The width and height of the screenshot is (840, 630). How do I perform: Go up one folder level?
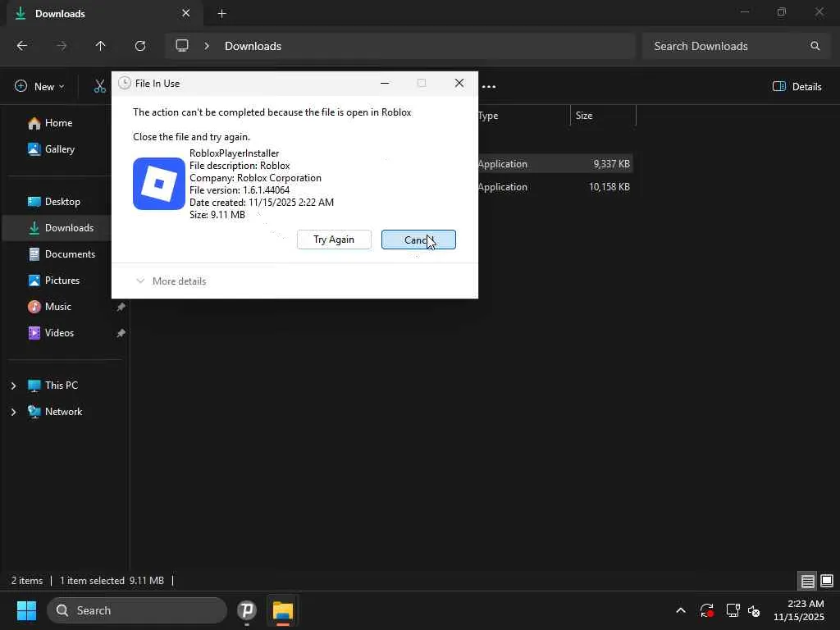[x=100, y=46]
